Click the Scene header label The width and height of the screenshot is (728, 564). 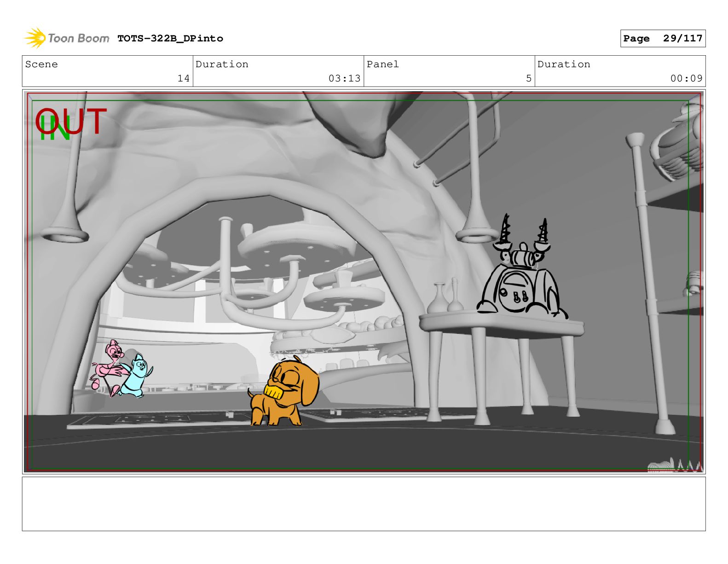41,64
